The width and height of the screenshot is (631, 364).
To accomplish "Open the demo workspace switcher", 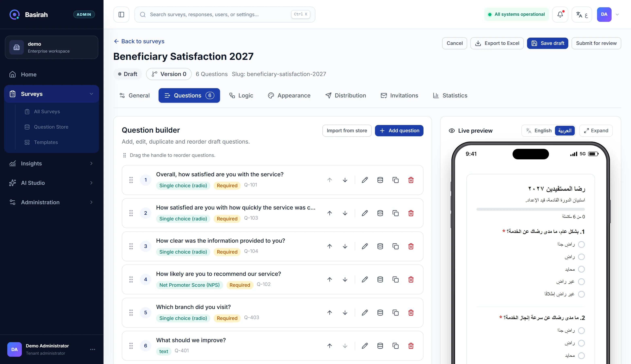I will (x=52, y=47).
